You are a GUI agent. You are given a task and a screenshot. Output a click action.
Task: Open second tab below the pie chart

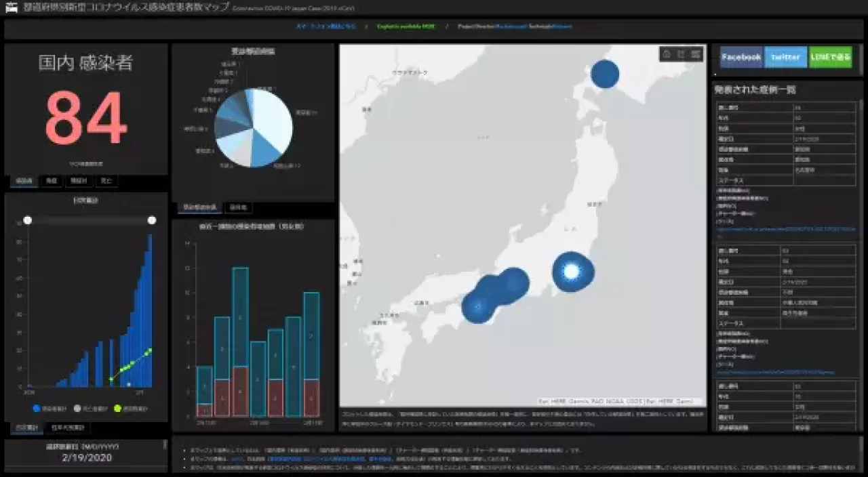pyautogui.click(x=237, y=207)
